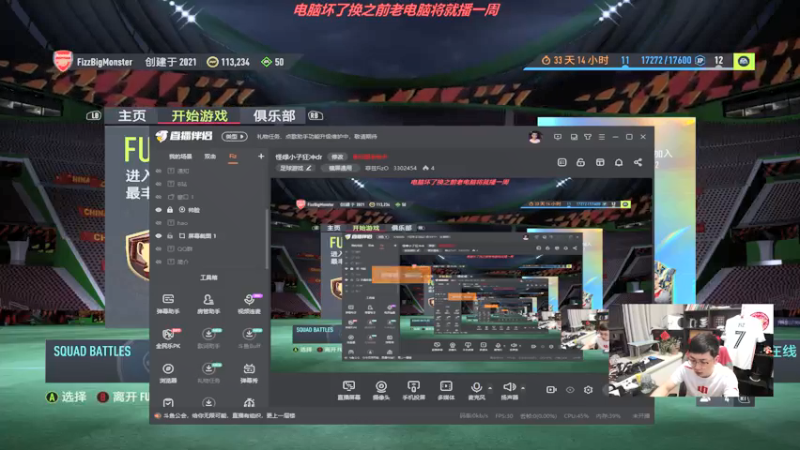This screenshot has height=450, width=800.
Task: Hide the 屏幕截图 1 source
Action: [158, 236]
